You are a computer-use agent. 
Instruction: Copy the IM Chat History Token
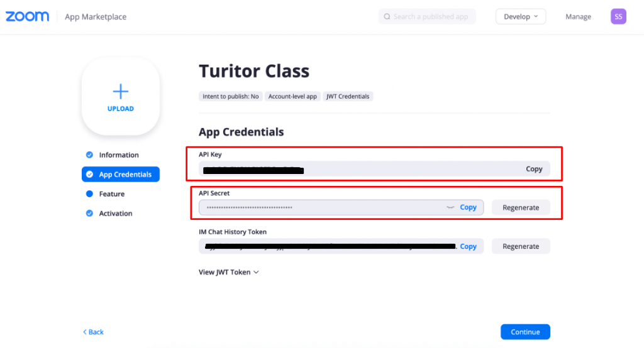pos(468,246)
